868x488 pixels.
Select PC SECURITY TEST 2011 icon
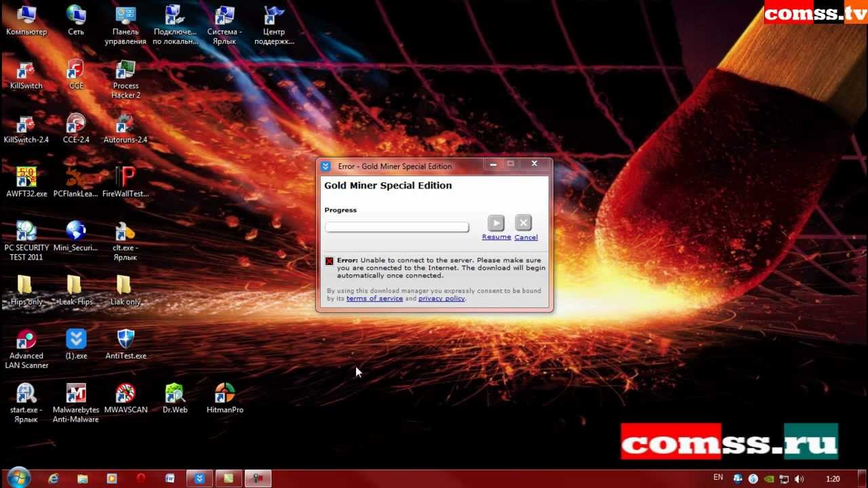click(26, 241)
